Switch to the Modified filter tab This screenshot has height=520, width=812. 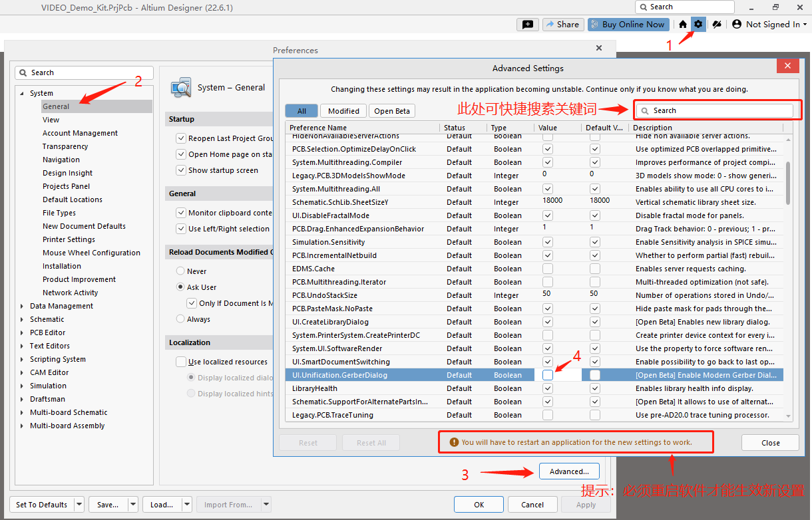pyautogui.click(x=343, y=111)
